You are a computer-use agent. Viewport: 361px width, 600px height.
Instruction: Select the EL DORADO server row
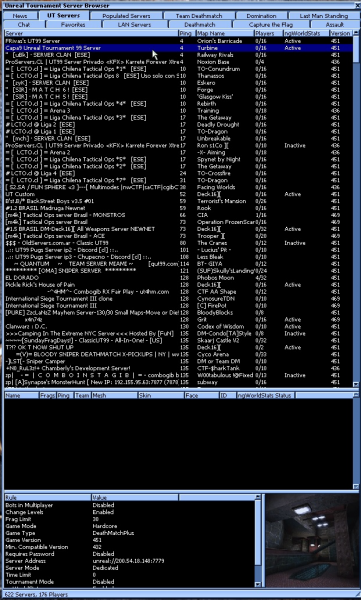[x=178, y=277]
